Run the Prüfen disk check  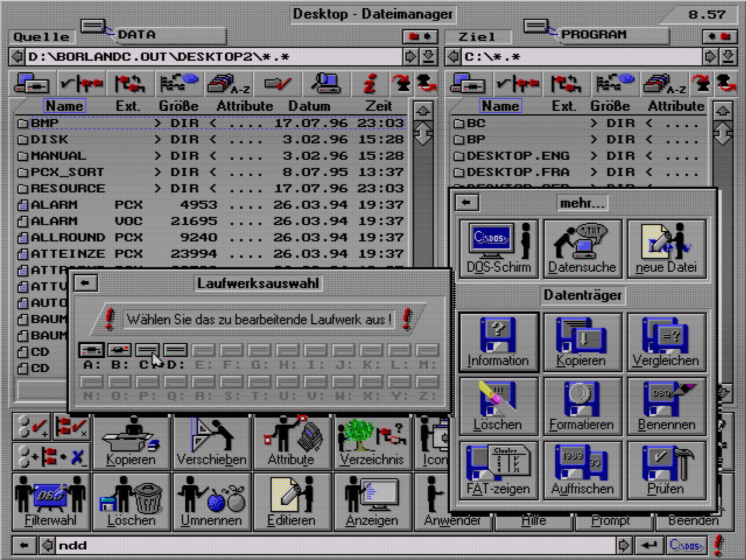pyautogui.click(x=666, y=470)
